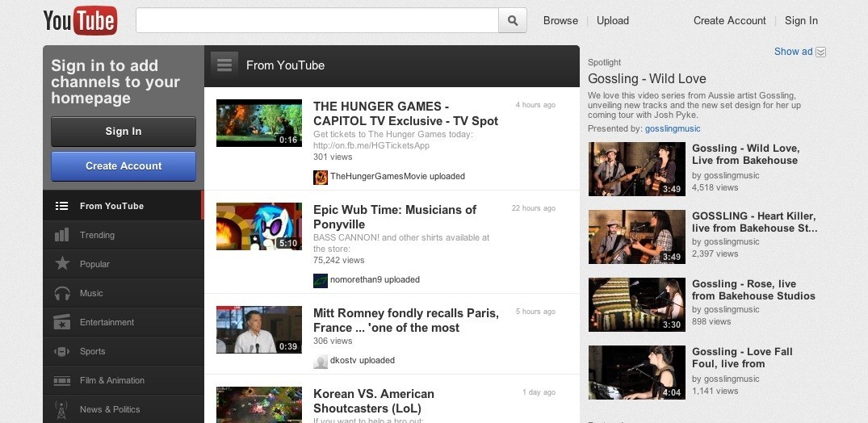Click the 22 hours ago timestamp
The width and height of the screenshot is (868, 423).
coord(534,208)
